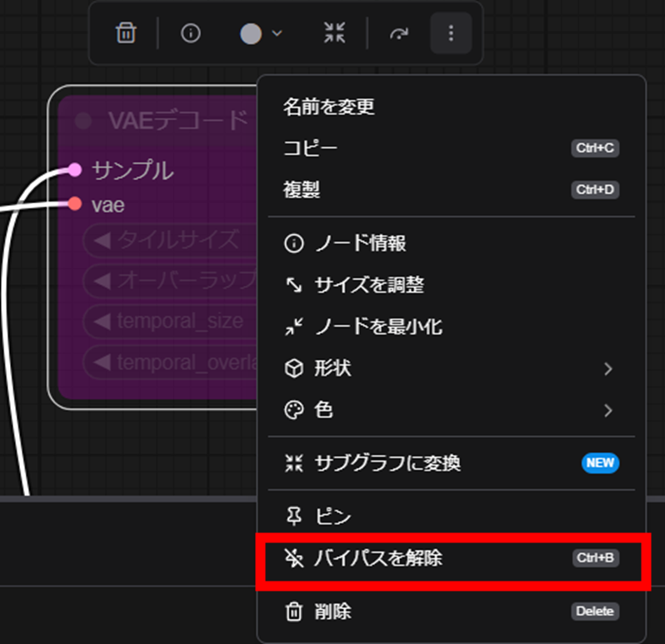
Task: Decrease オーバーラップ with its left arrow
Action: tap(102, 281)
